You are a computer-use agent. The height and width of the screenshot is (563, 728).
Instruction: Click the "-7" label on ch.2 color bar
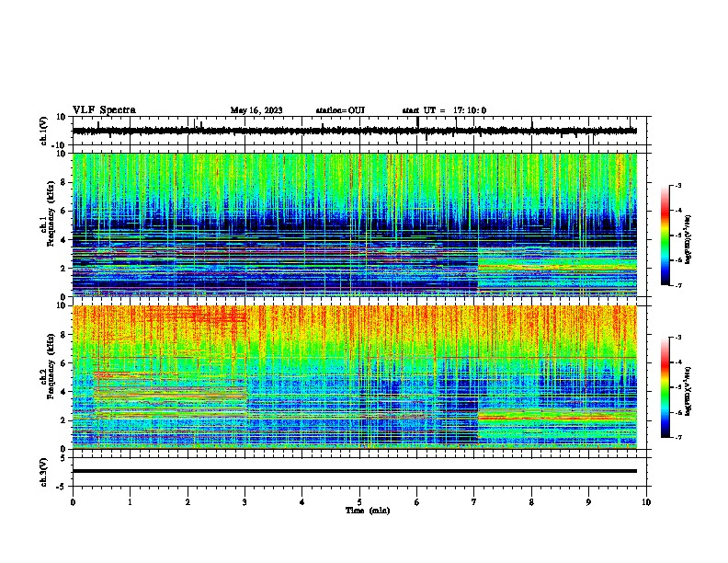pyautogui.click(x=678, y=437)
